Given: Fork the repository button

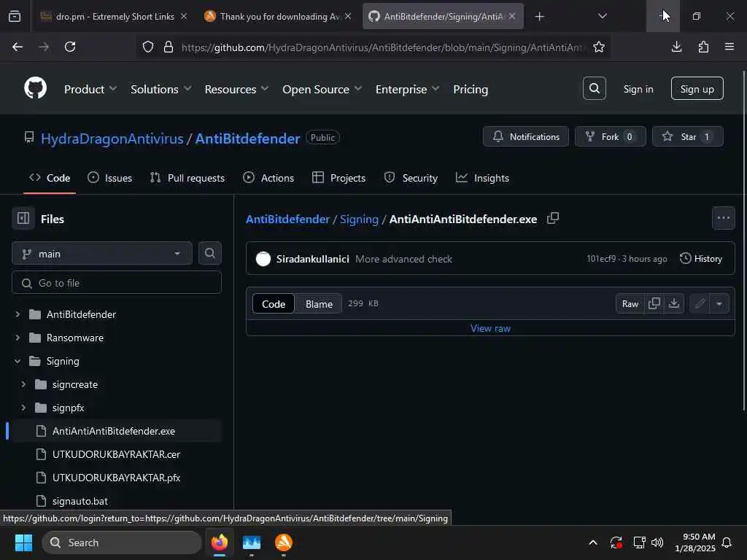Looking at the screenshot, I should pyautogui.click(x=611, y=136).
